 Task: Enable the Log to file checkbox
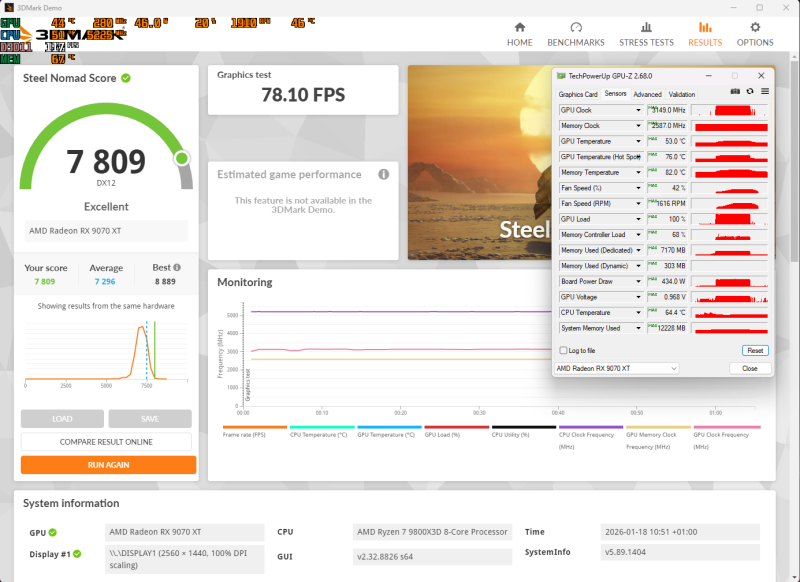[x=563, y=350]
